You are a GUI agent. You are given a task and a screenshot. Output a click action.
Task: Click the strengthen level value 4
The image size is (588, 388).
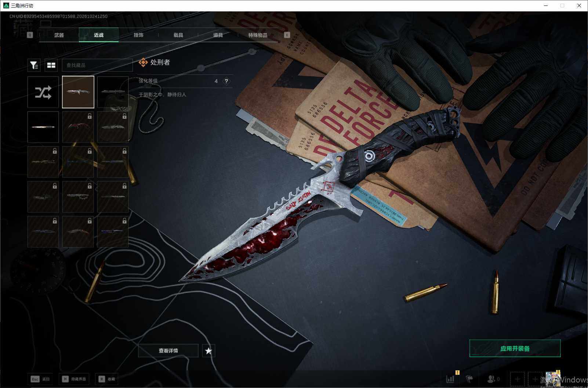[x=216, y=81]
